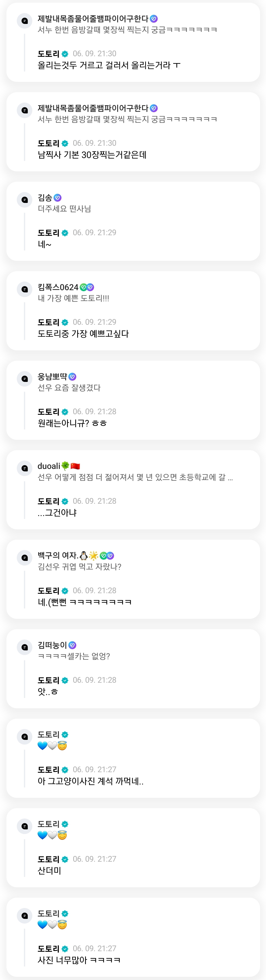
Task: Click the teal verified check above '네~' reply
Action: pos(65,233)
